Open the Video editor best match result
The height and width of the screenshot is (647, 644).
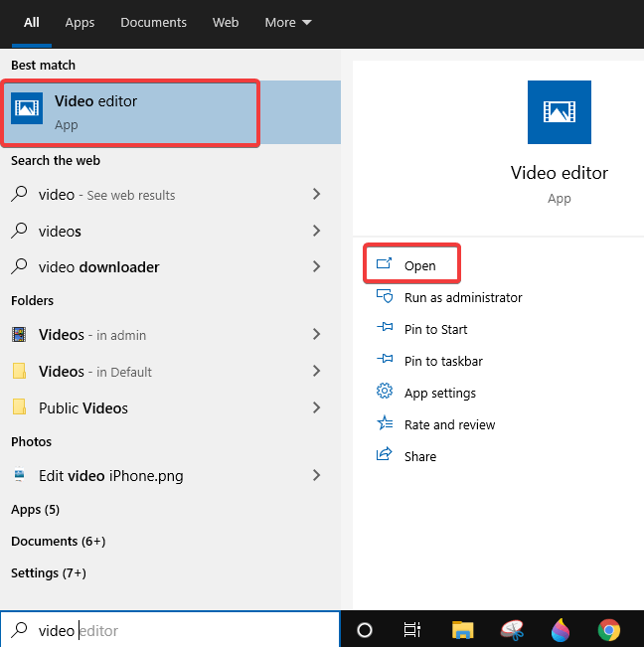pyautogui.click(x=170, y=112)
